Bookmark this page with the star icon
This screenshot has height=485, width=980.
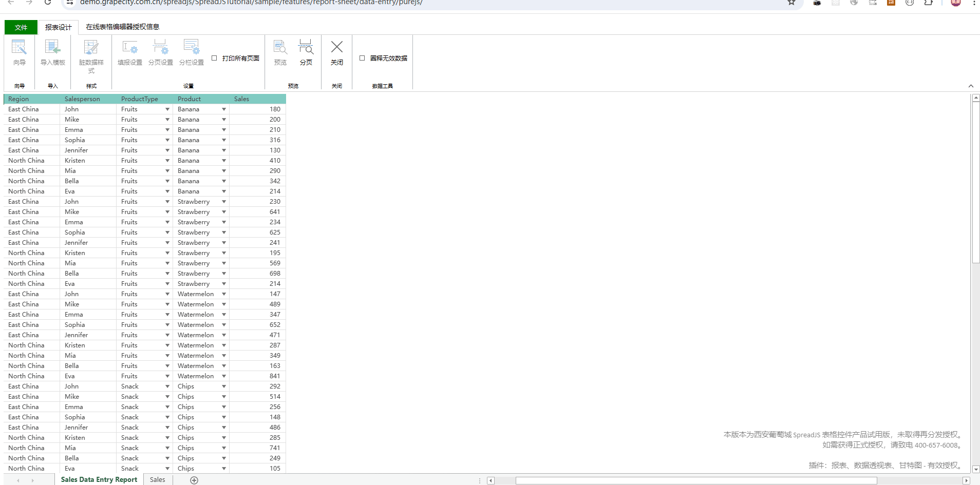click(791, 3)
